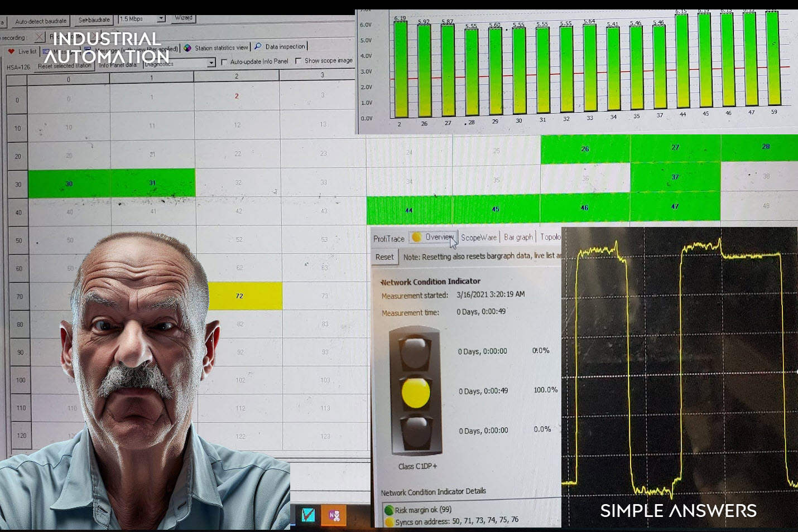Screen dimensions: 798x532
Task: Select the Overview tab
Action: 433,237
